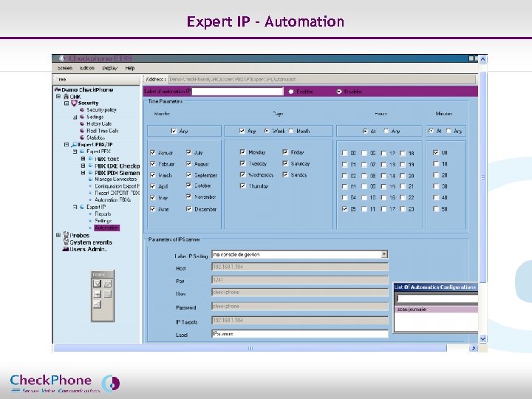Screen dimensions: 532x399
Task: Click the vertical scrollbar down arrow
Action: point(482,338)
